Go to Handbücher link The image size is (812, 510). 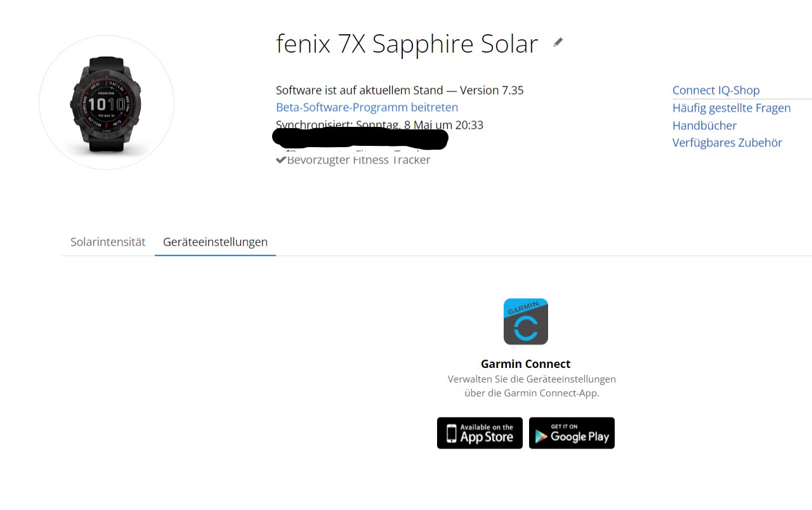(704, 126)
